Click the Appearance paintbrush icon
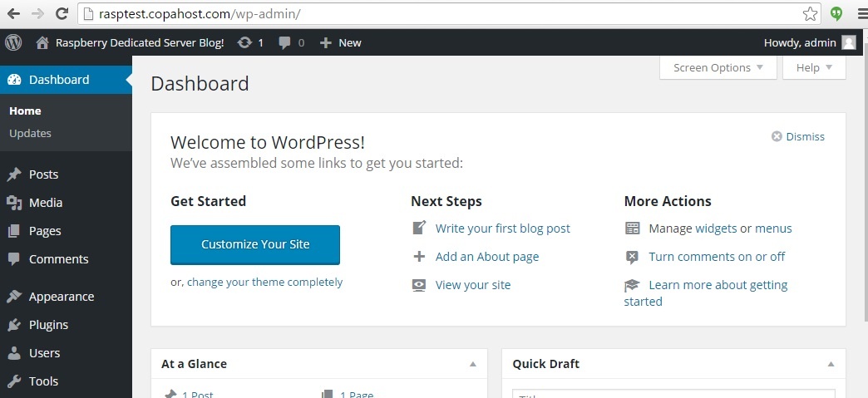The image size is (868, 398). (14, 297)
